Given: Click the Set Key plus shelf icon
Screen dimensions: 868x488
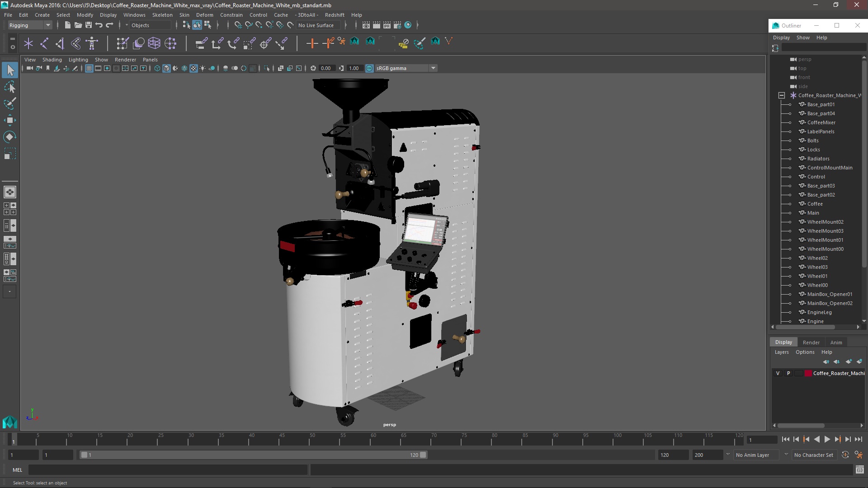Looking at the screenshot, I should (x=312, y=43).
